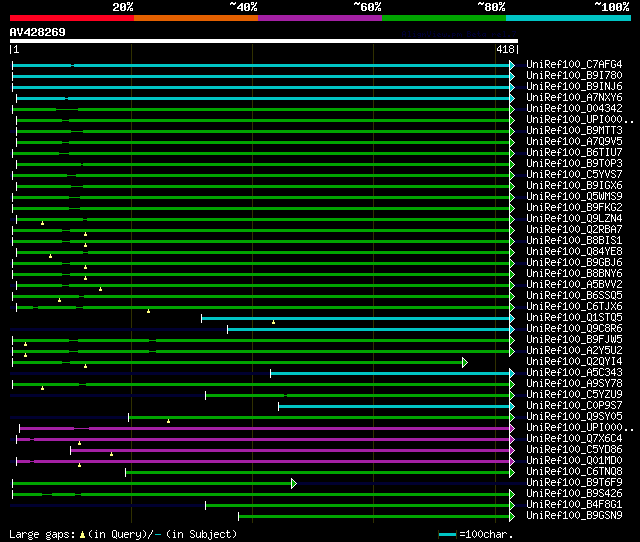Select the UniRef100_C6TNQ8 label
Viewport: 640px width, 542px height.
pos(574,472)
